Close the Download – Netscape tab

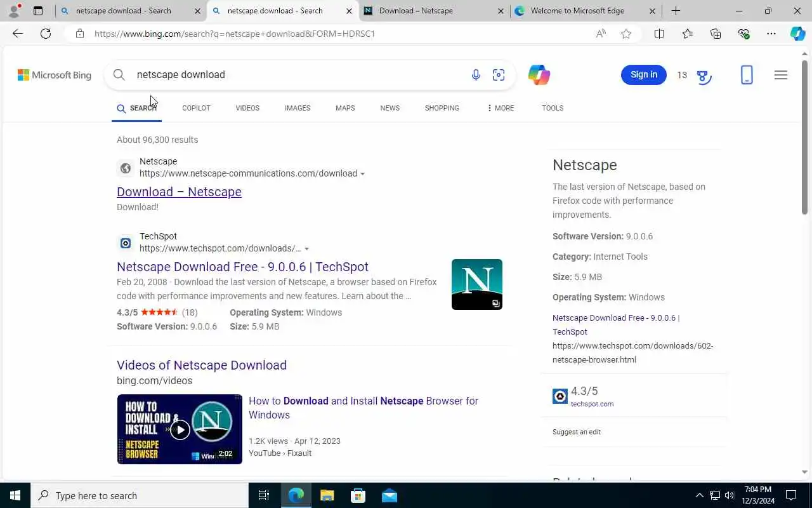click(x=501, y=11)
